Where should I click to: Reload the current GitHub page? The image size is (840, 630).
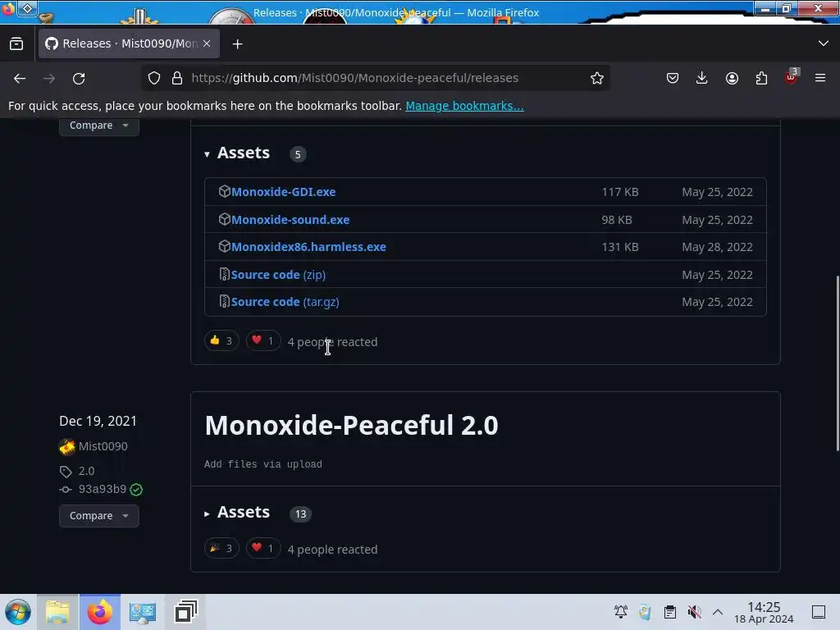point(79,78)
